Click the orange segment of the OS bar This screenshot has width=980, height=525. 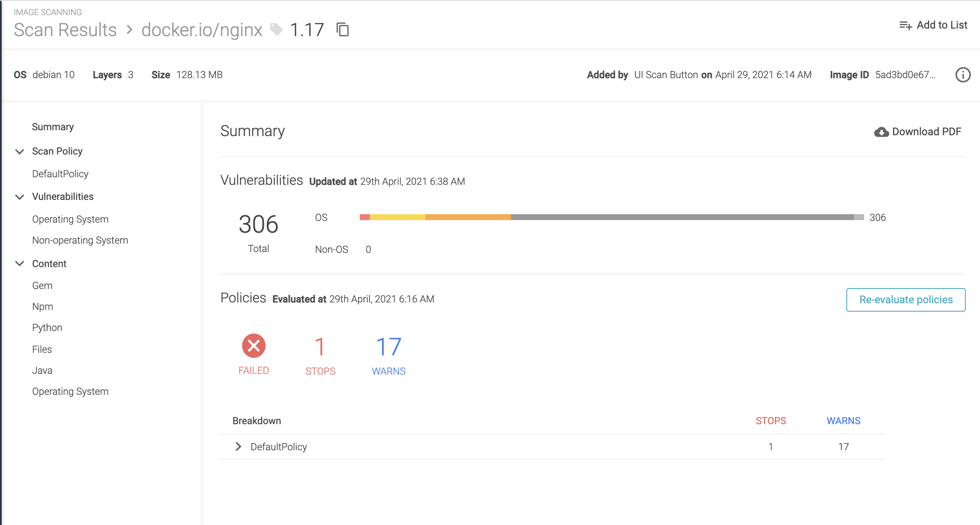point(468,217)
